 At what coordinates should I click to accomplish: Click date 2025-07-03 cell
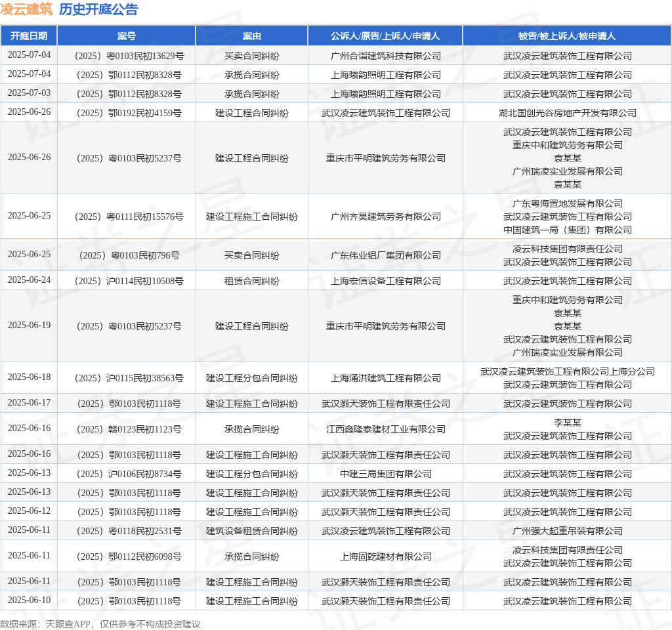(x=29, y=93)
